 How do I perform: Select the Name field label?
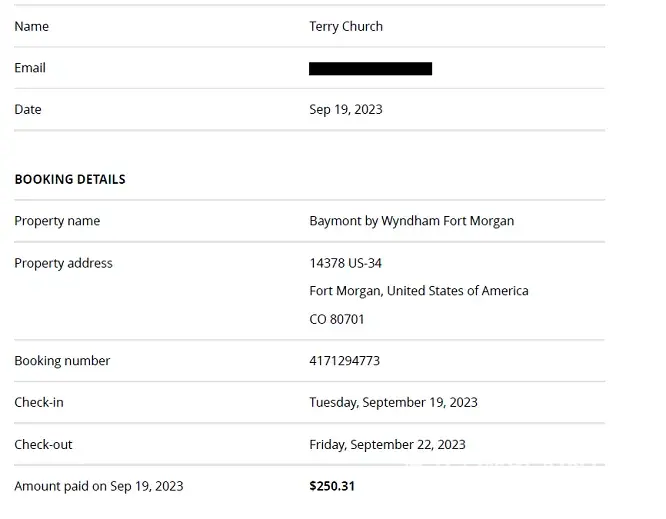tap(31, 26)
